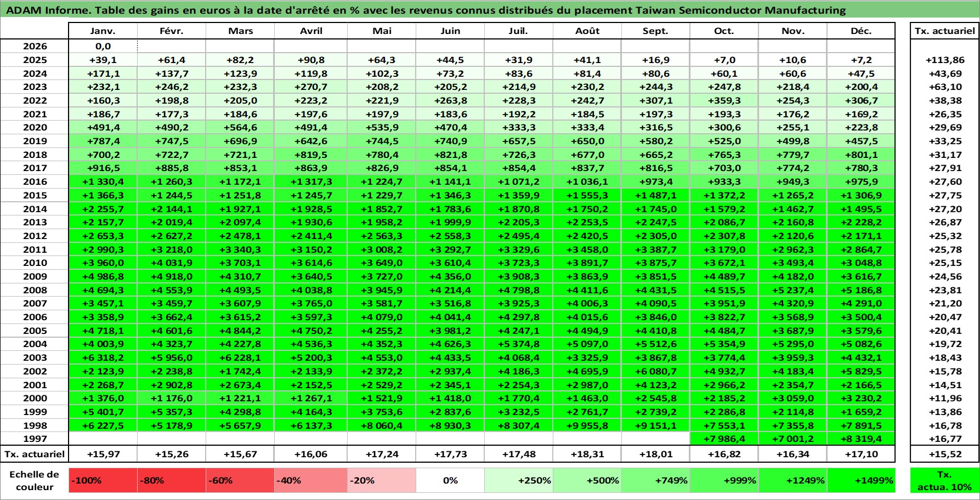Viewport: 980px width, 500px height.
Task: Click the 2008 row label
Action: [x=35, y=290]
